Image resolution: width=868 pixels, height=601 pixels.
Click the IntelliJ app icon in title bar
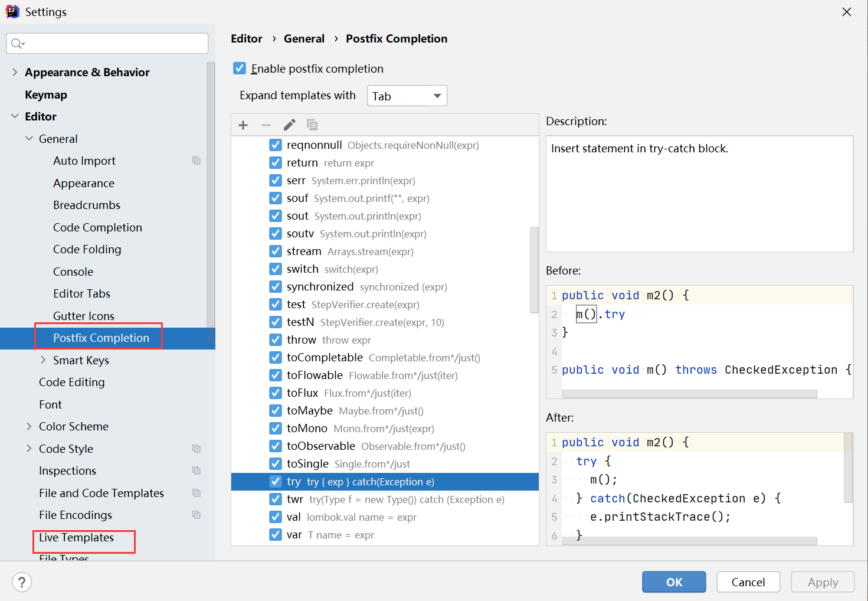click(12, 12)
